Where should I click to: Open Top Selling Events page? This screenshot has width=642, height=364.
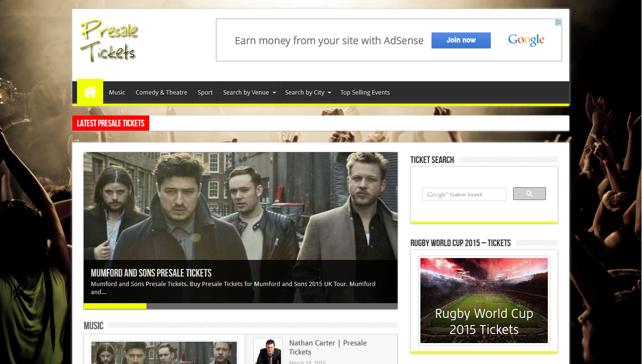click(365, 93)
